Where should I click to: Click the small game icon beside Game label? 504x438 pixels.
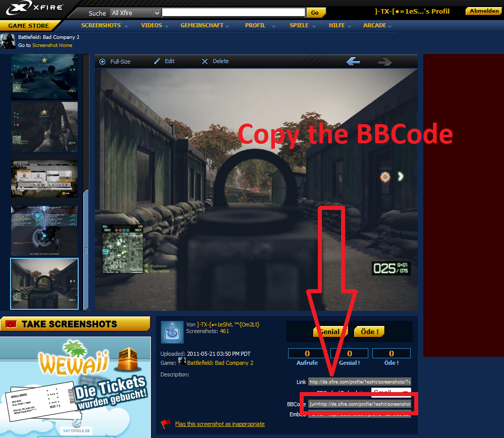[x=182, y=361]
